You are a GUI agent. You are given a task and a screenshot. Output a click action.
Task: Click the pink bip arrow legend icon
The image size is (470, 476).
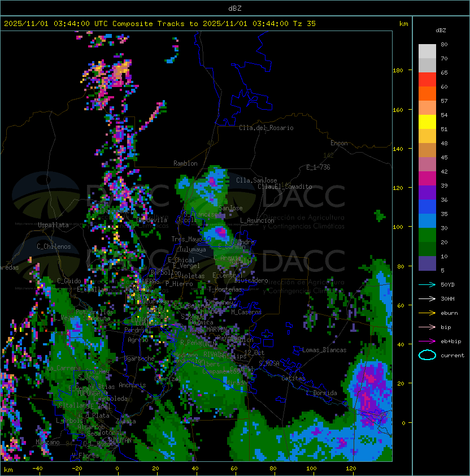point(427,327)
